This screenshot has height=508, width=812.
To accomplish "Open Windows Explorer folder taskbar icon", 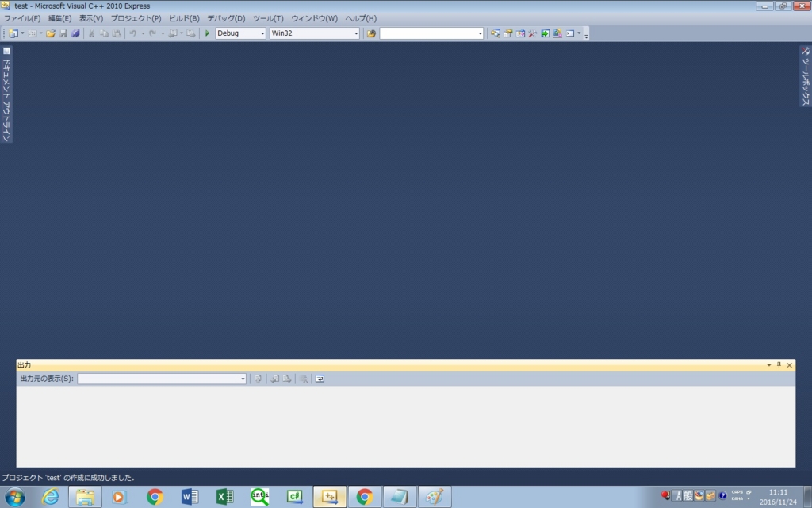I will 85,497.
